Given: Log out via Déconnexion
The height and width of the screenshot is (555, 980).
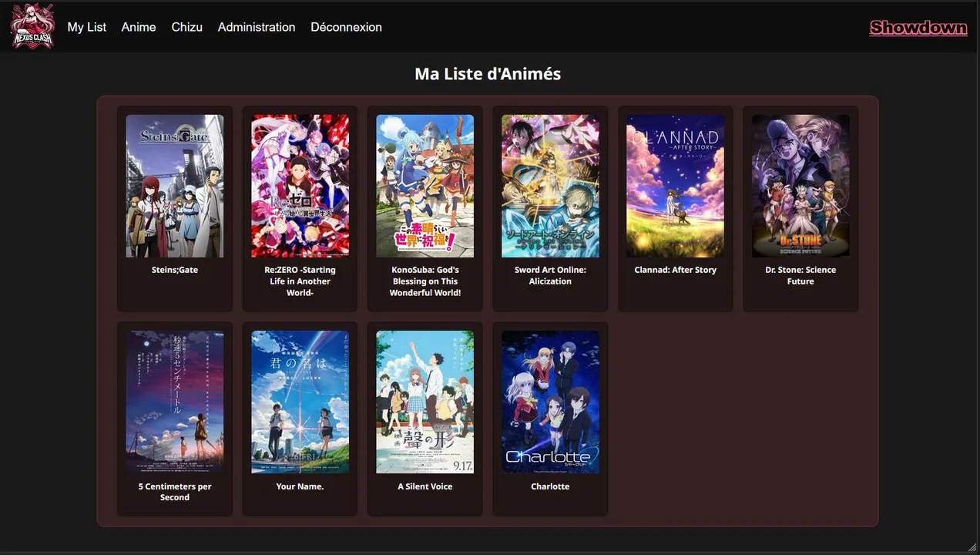Looking at the screenshot, I should (x=346, y=27).
